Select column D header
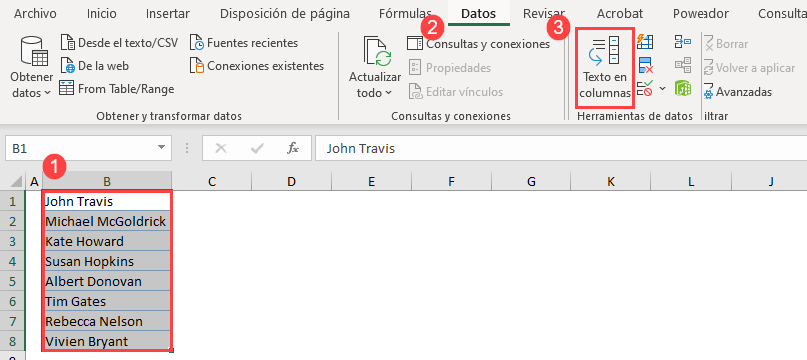 291,181
